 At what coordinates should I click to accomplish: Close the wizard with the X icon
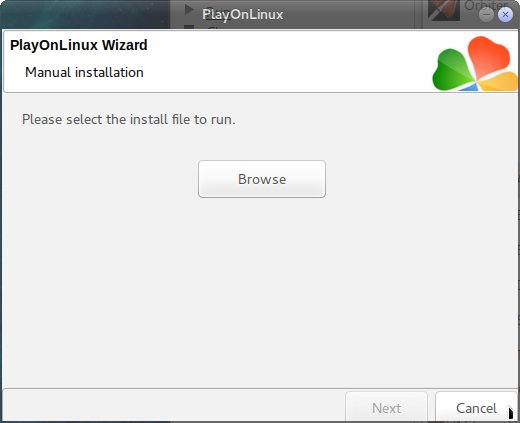click(505, 15)
